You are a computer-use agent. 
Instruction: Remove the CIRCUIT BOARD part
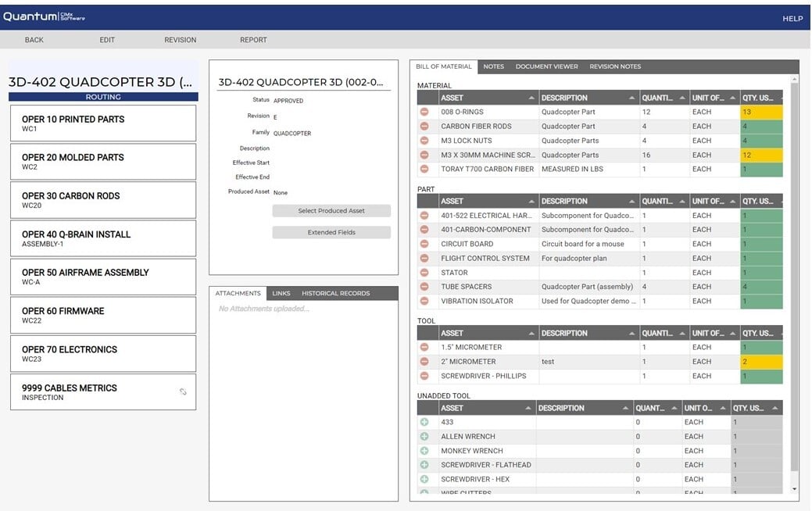point(424,243)
